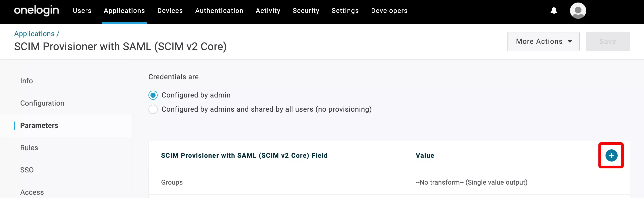Add a parameter with the plus icon
Image resolution: width=644 pixels, height=198 pixels.
tap(611, 155)
